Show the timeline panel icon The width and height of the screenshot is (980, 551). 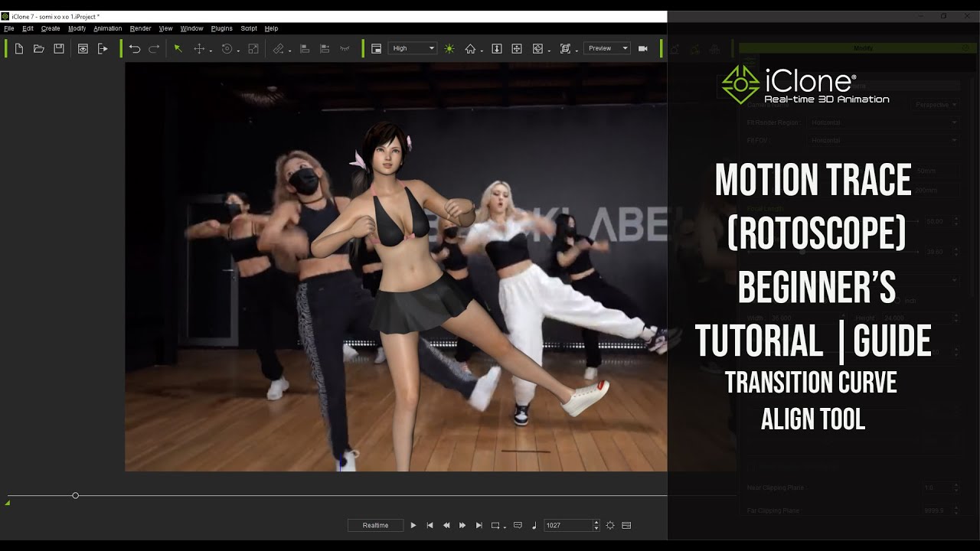click(627, 526)
